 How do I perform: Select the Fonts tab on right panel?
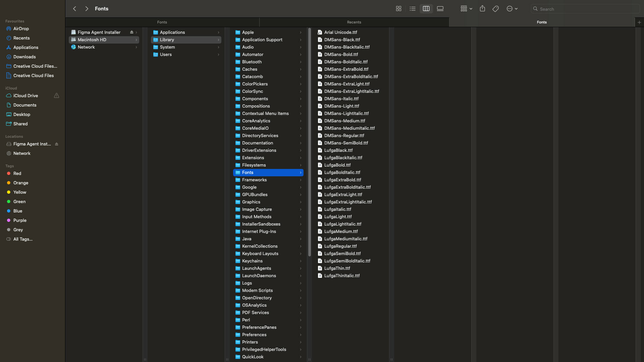[542, 22]
